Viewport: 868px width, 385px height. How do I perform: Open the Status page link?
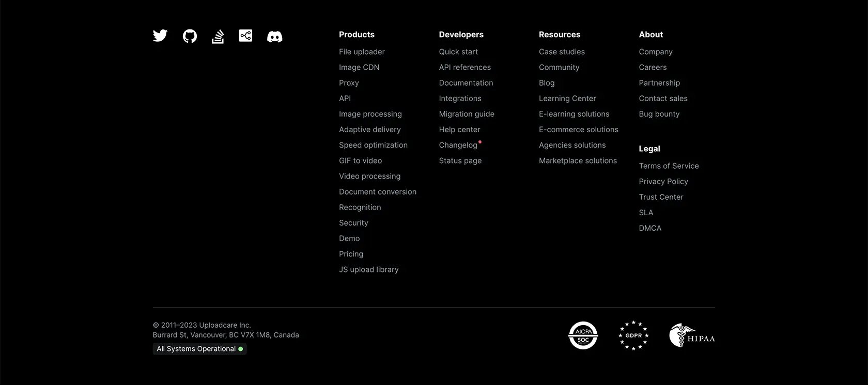(x=460, y=161)
